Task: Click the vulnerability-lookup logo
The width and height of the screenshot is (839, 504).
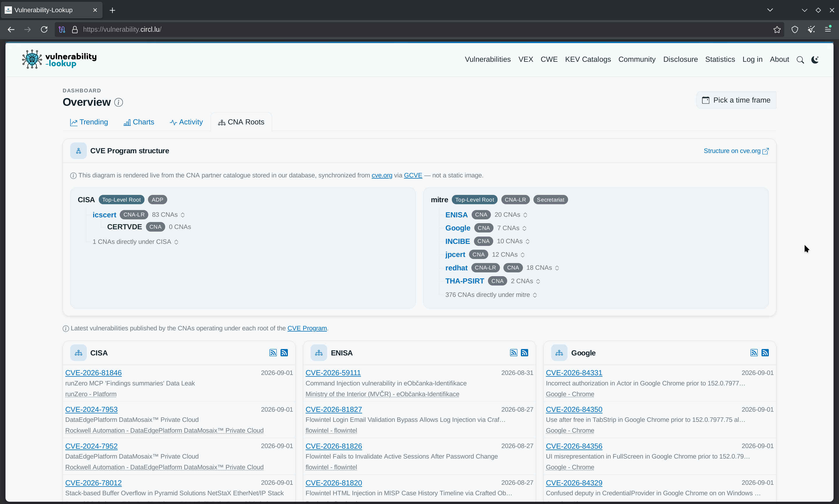Action: pos(59,59)
